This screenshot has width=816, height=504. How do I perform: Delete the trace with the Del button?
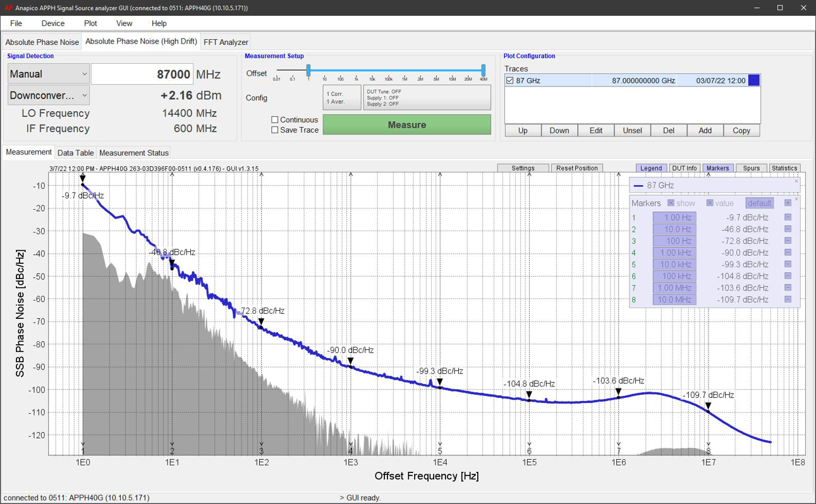(x=669, y=130)
